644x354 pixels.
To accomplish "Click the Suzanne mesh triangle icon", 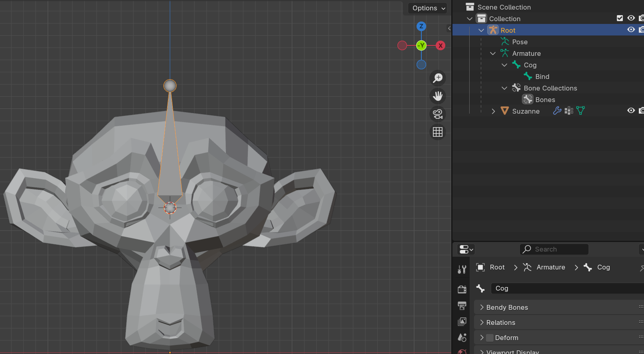I will click(x=505, y=111).
